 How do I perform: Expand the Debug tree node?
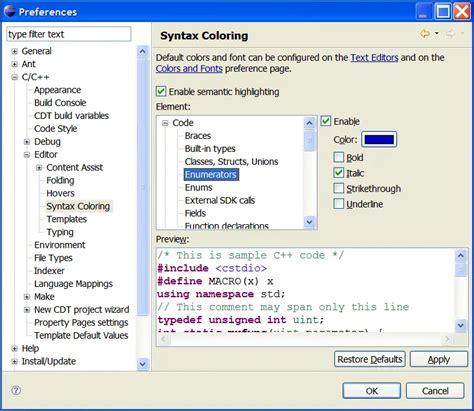click(27, 142)
